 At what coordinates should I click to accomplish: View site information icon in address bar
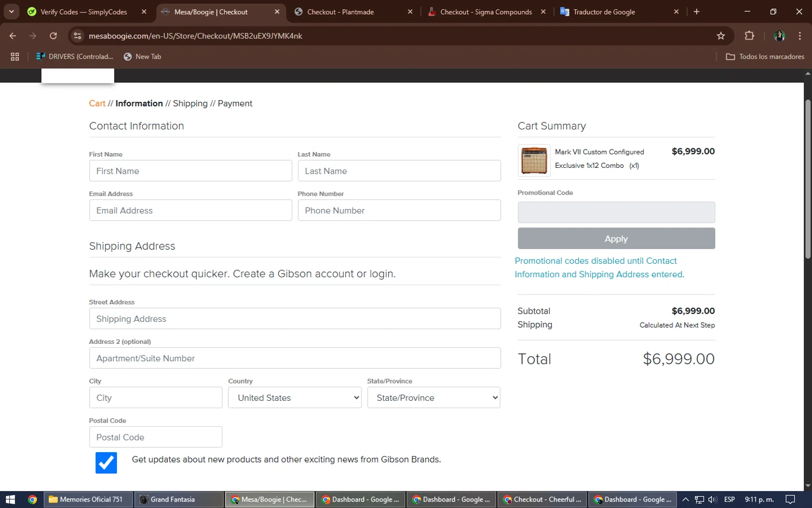click(77, 36)
